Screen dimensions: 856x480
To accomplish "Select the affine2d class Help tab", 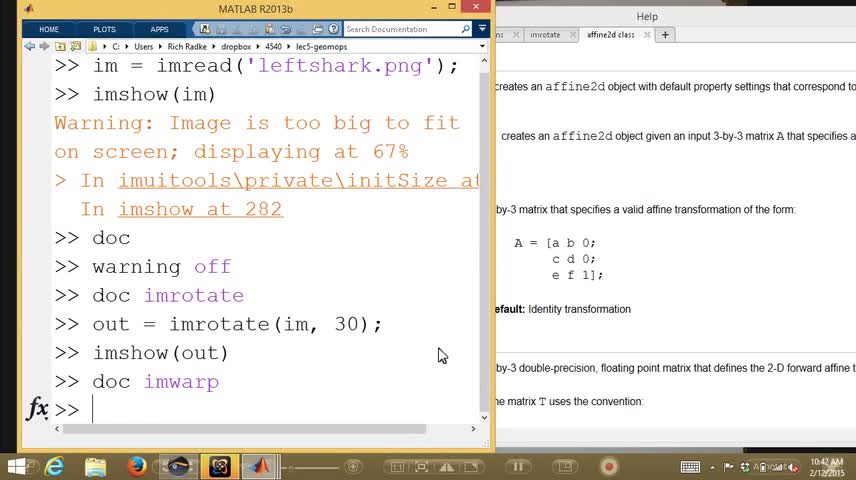I will coord(610,34).
